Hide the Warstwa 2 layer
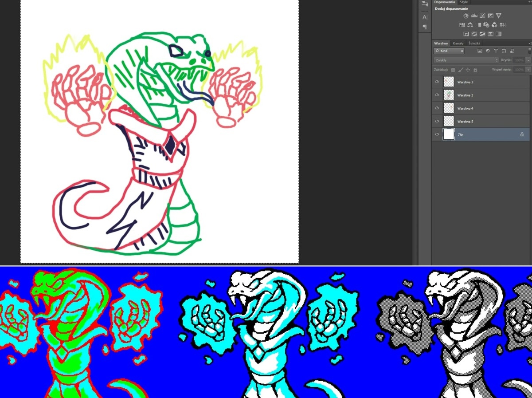 437,95
